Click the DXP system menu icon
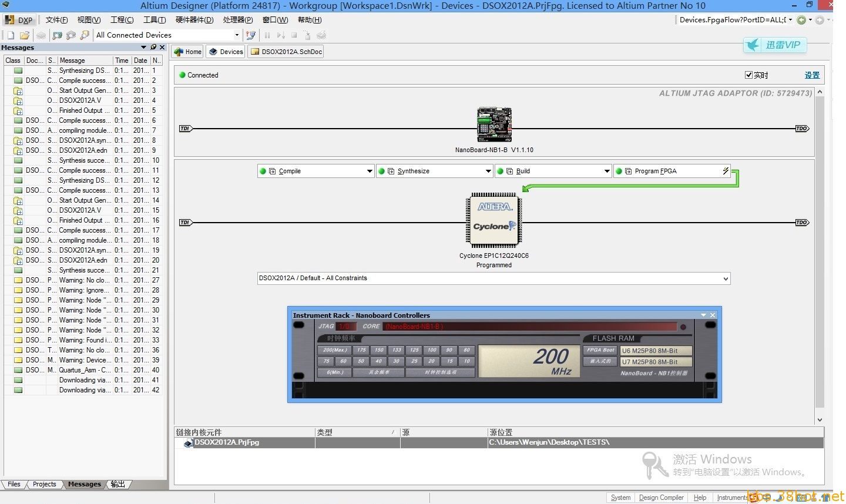This screenshot has width=846, height=504. tap(19, 20)
